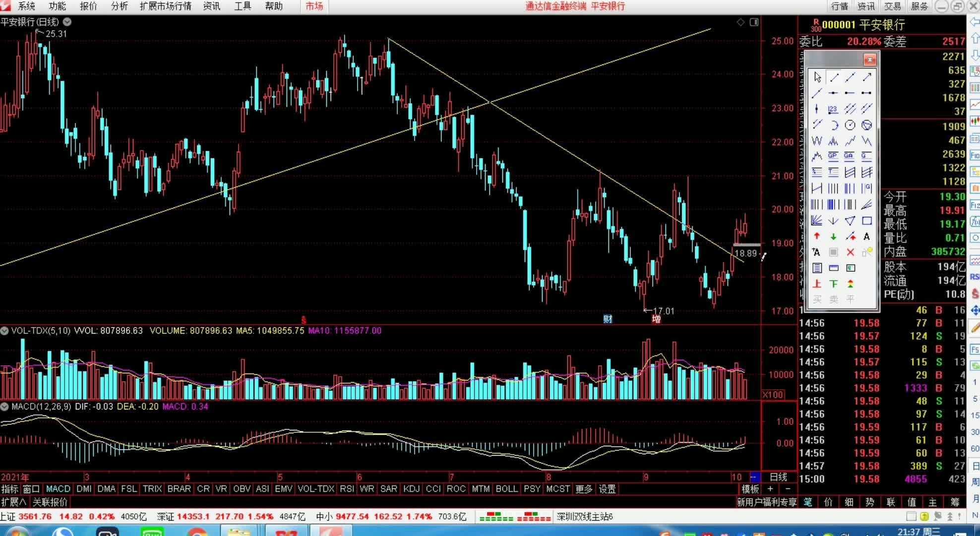Select the ruler measurement tool
This screenshot has width=980, height=536.
point(834,268)
